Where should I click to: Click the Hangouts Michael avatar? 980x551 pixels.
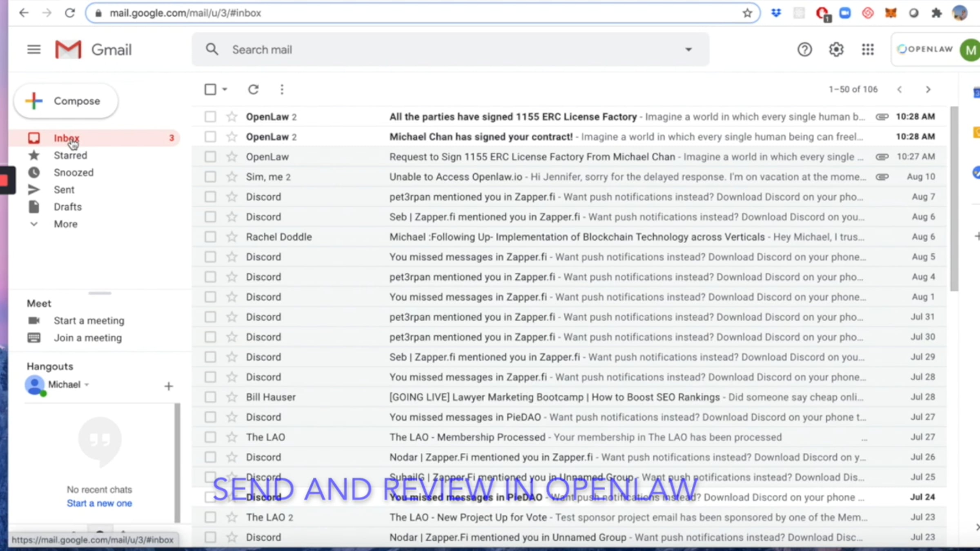(35, 385)
